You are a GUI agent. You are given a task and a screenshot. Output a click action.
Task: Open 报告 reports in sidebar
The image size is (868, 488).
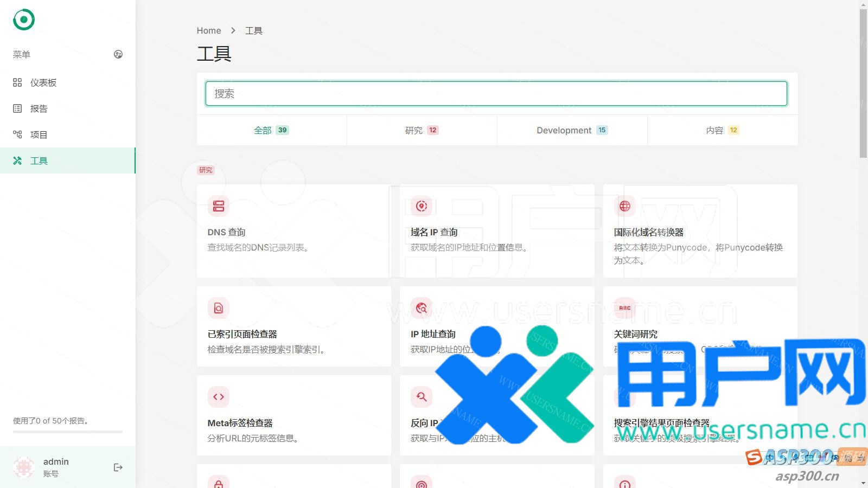point(67,108)
